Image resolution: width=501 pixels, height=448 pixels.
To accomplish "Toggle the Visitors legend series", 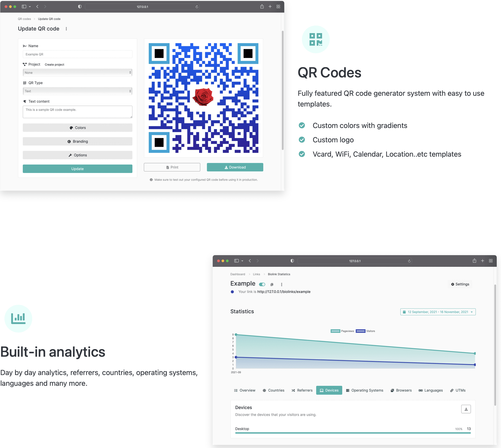I will pos(365,331).
